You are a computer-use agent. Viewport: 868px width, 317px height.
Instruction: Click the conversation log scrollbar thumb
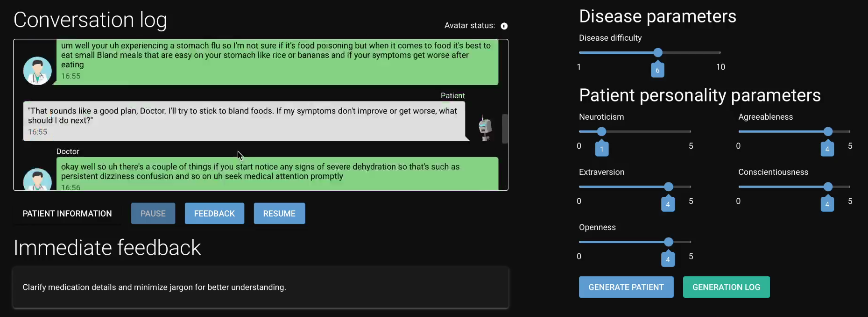coord(505,129)
